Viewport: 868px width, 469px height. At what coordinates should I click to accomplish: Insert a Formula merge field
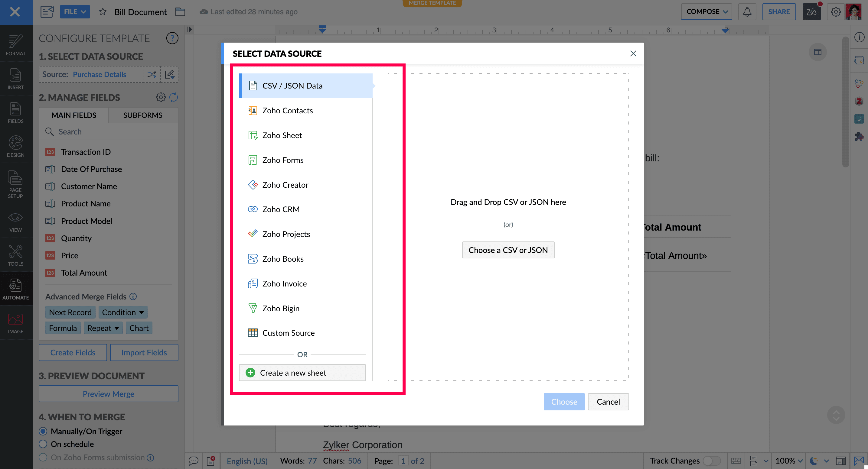coord(63,328)
